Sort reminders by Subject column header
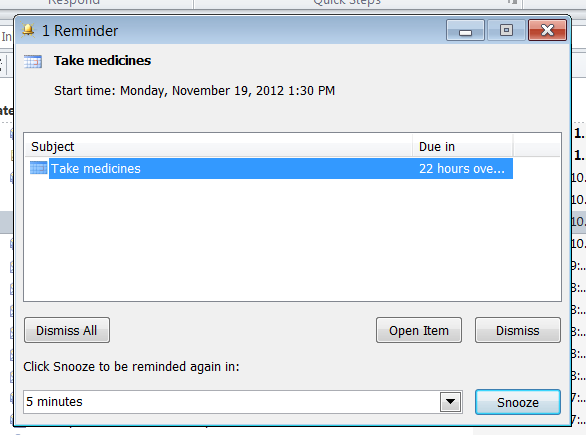This screenshot has height=435, width=586. pyautogui.click(x=219, y=146)
